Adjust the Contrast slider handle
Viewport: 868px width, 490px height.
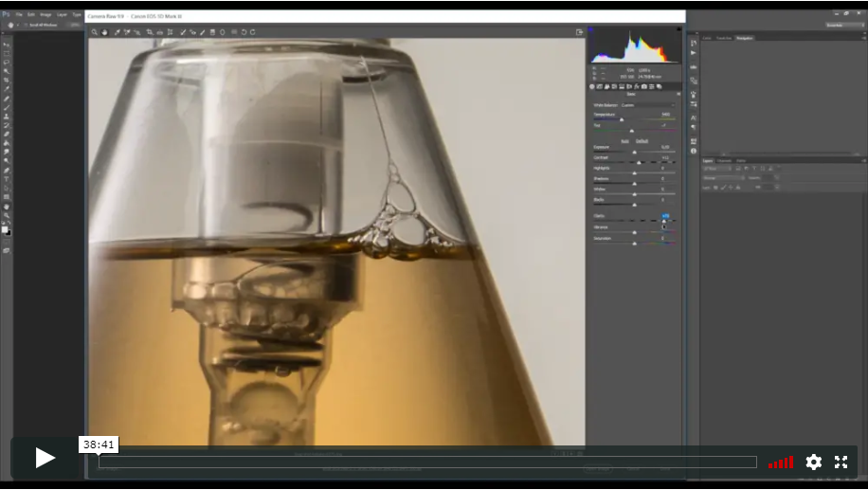[639, 163]
